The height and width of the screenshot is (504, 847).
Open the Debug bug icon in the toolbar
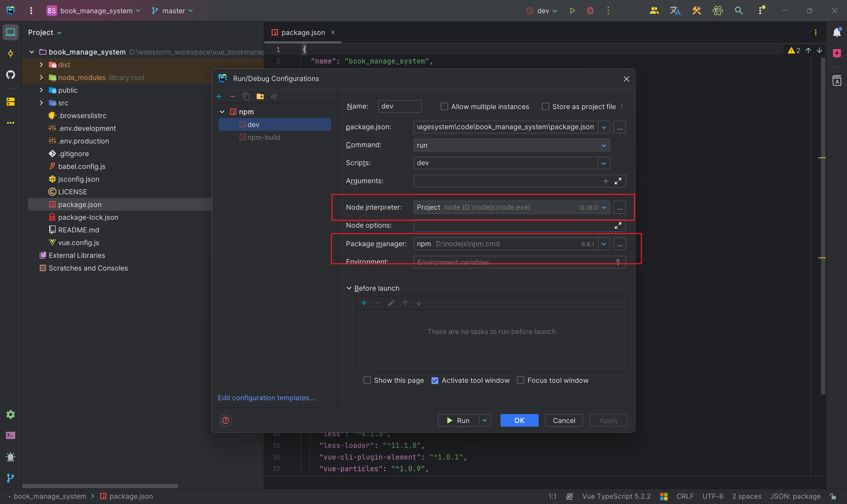[x=590, y=11]
